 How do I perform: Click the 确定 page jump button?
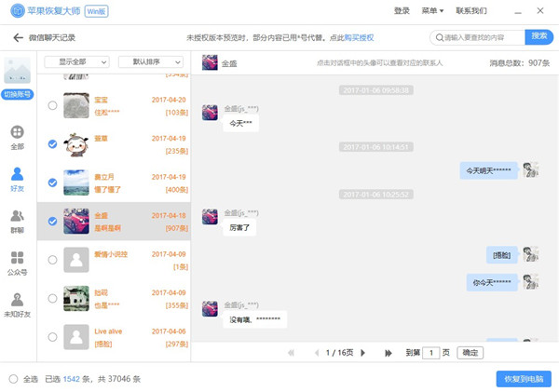[470, 353]
